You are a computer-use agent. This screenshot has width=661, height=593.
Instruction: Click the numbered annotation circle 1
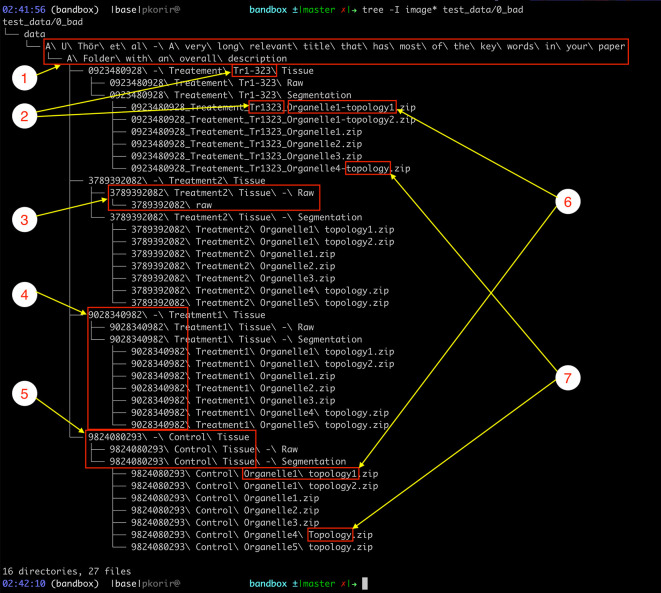click(x=24, y=78)
